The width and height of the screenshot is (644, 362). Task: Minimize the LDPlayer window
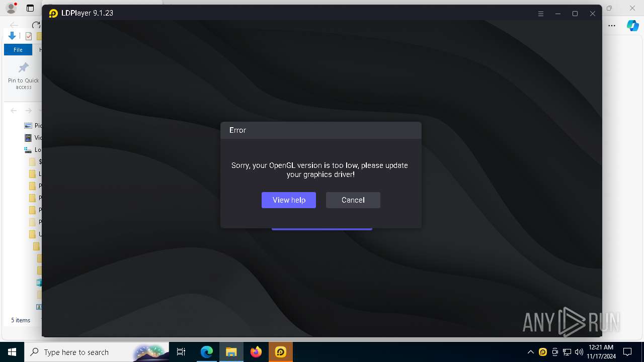(558, 14)
